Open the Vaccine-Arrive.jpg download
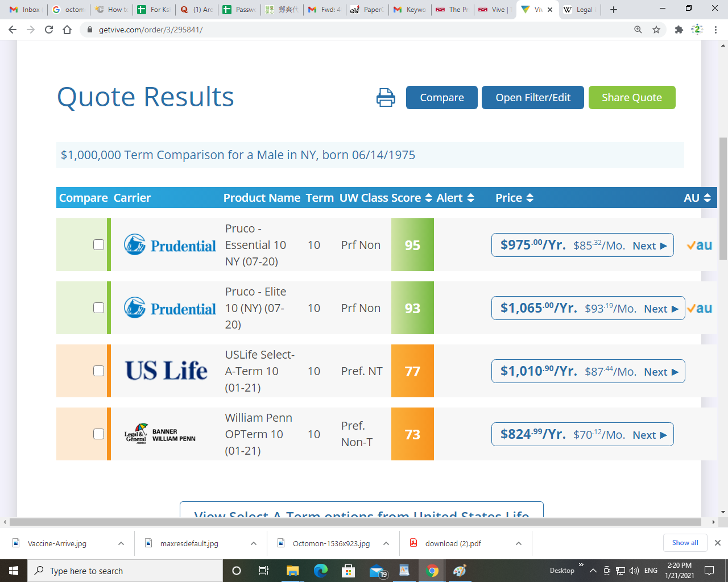 [x=57, y=543]
